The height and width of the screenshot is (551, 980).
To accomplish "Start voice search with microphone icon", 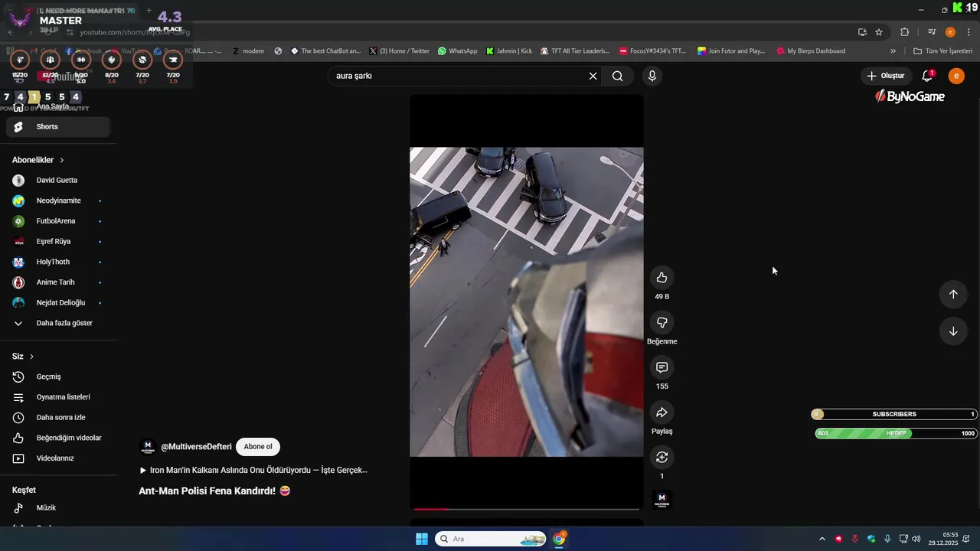I will point(652,76).
